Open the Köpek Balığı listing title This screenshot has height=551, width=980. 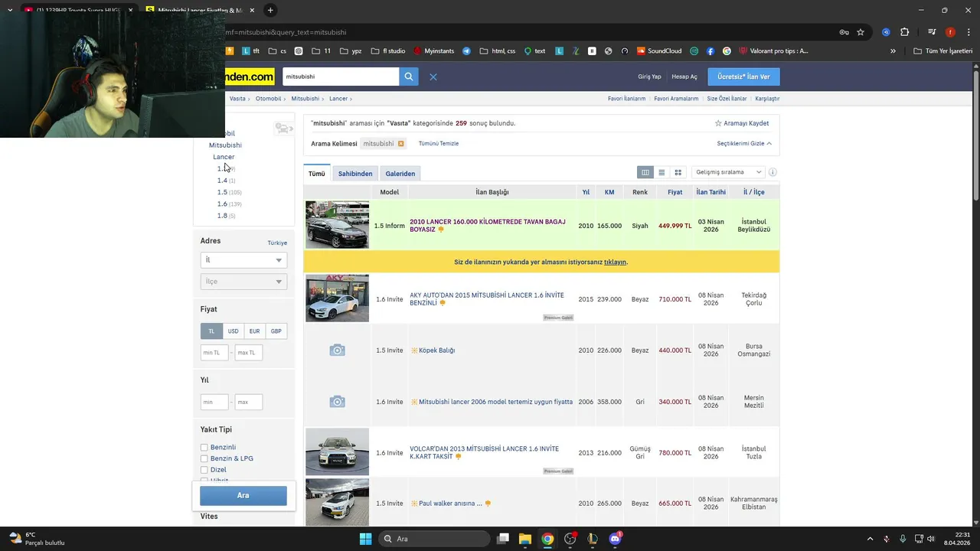[436, 350]
